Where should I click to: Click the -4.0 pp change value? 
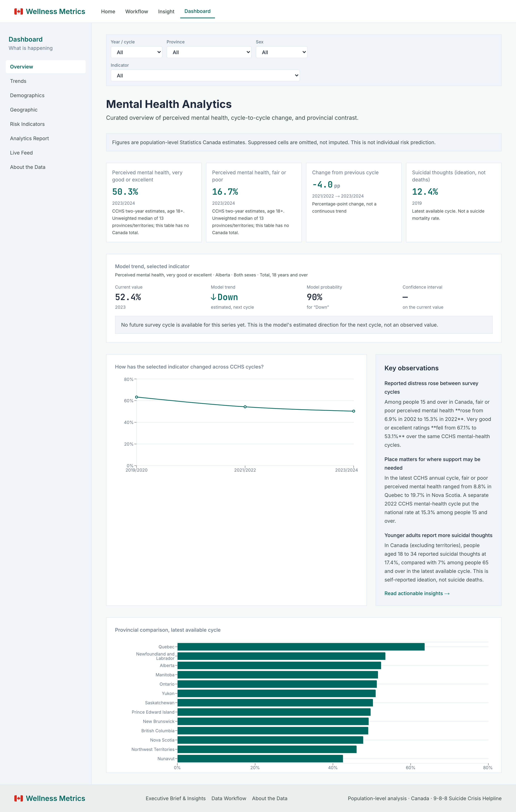click(x=326, y=185)
